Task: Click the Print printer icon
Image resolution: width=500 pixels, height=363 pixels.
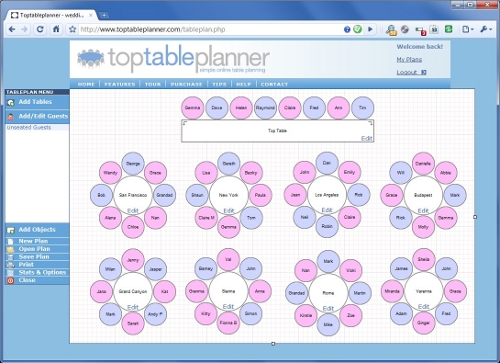Action: tap(11, 265)
